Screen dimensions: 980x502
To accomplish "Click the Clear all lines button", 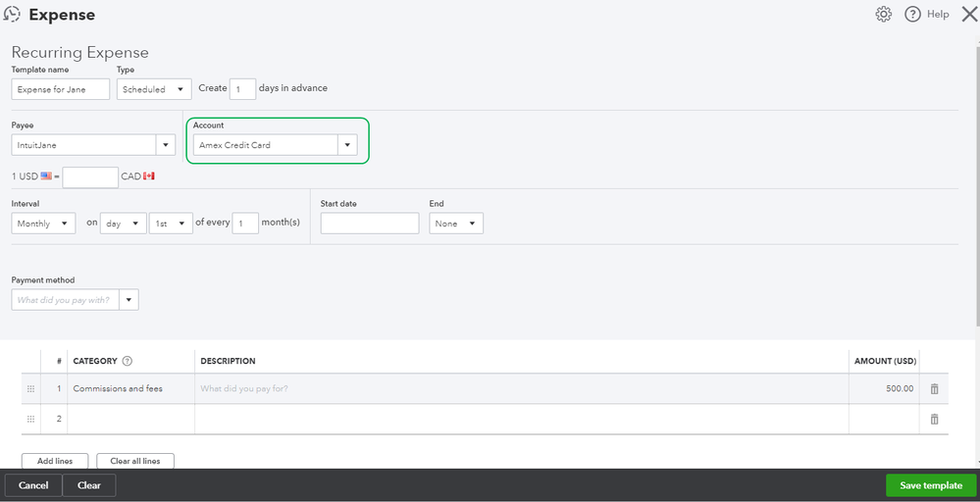I will tap(135, 461).
